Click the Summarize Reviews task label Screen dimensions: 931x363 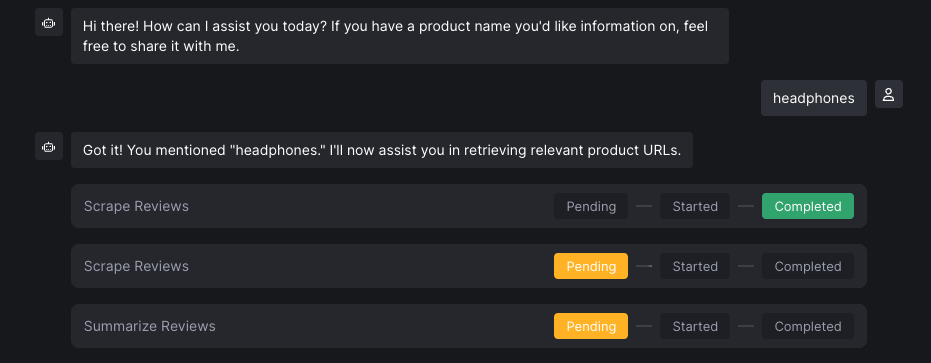(x=150, y=326)
